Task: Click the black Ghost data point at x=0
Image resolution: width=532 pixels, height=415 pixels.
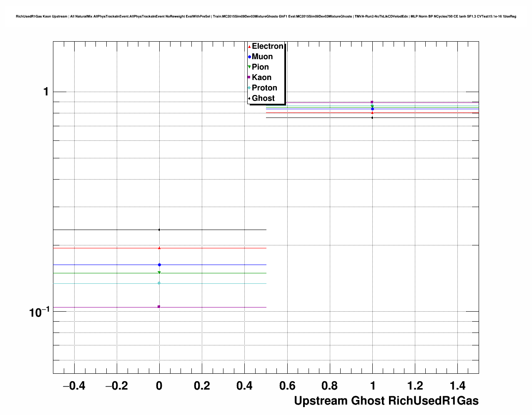Action: 159,230
